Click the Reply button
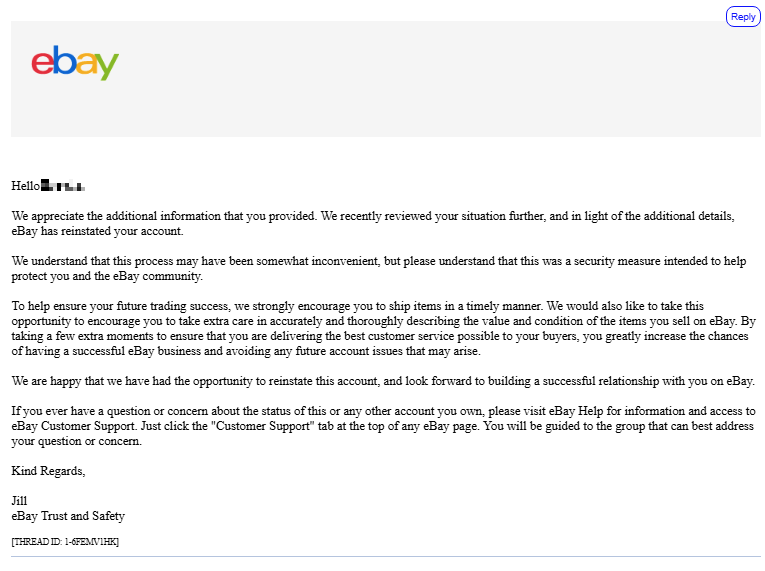The image size is (765, 571). pos(743,16)
